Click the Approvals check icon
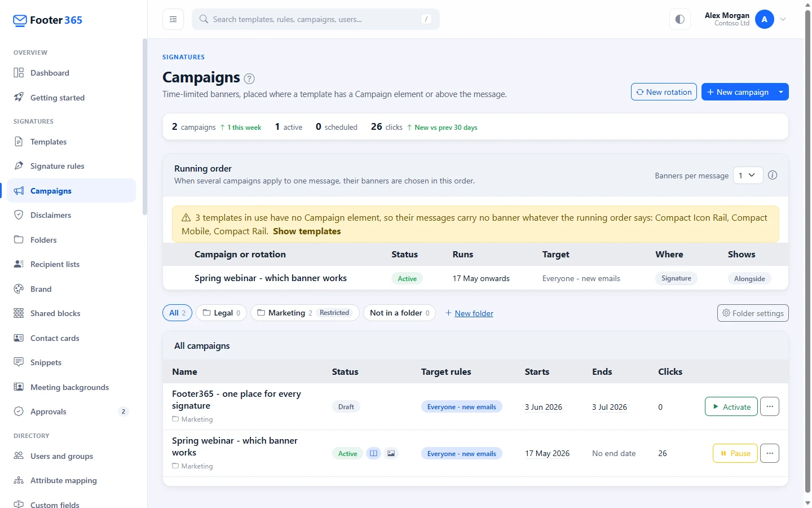 click(x=19, y=411)
